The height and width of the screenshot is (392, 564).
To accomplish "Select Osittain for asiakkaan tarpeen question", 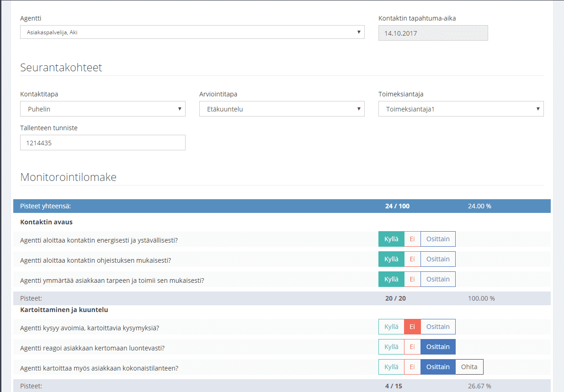I will pos(438,279).
